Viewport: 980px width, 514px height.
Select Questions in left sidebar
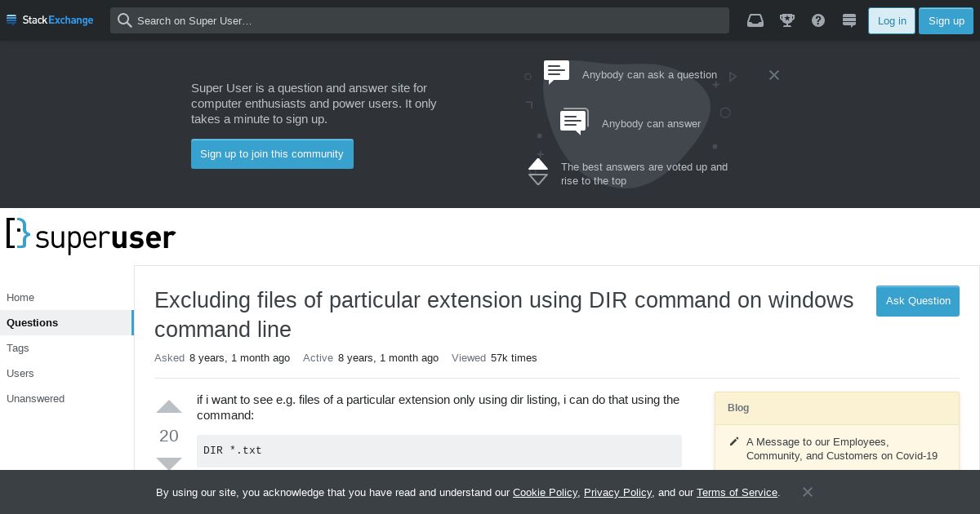pyautogui.click(x=67, y=323)
